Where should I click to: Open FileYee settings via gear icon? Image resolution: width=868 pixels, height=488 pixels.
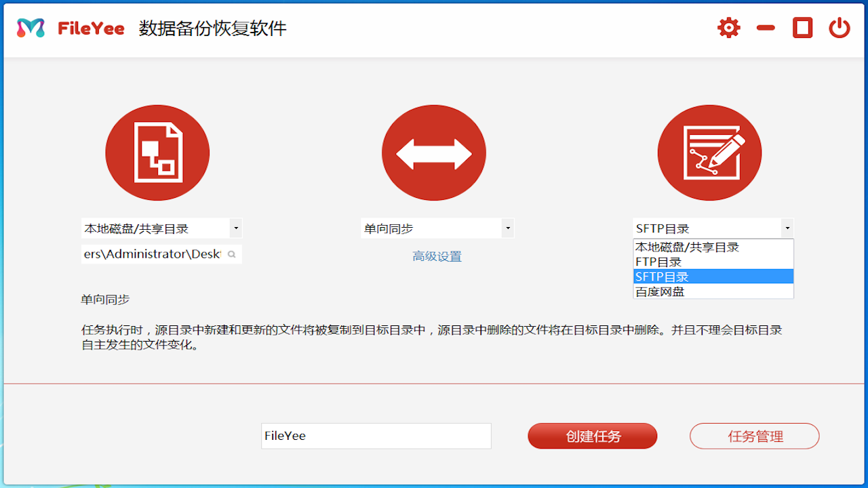(728, 28)
